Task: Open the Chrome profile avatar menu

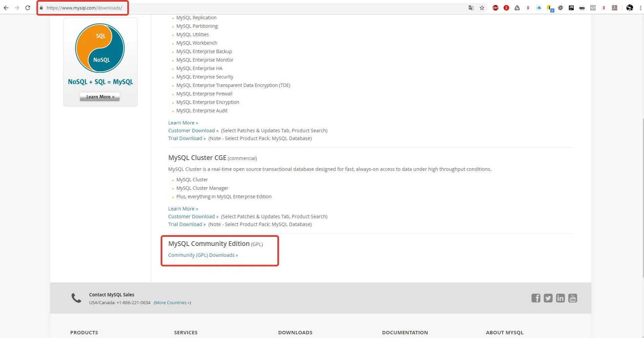Action: [x=629, y=8]
